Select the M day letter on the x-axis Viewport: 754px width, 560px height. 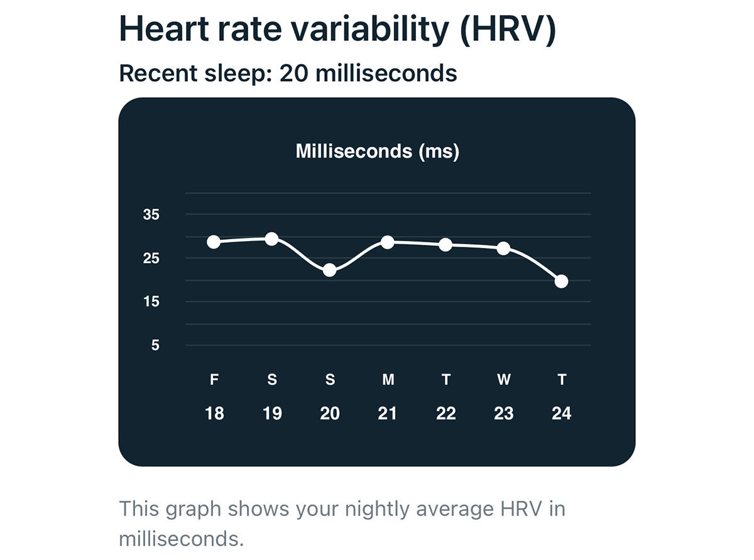click(388, 380)
